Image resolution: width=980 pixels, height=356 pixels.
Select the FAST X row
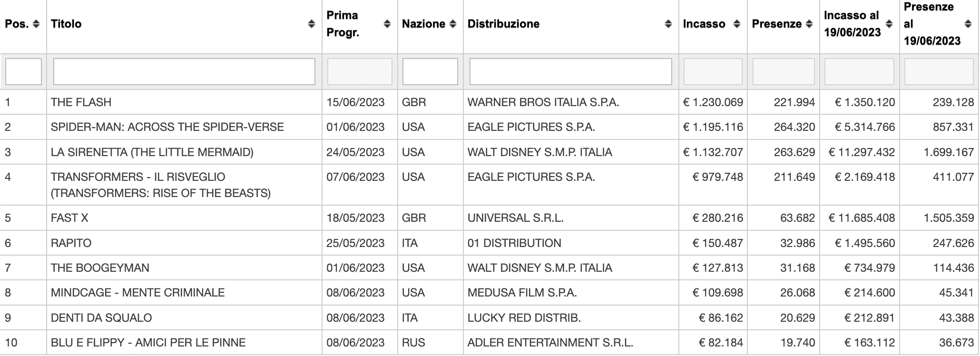490,218
